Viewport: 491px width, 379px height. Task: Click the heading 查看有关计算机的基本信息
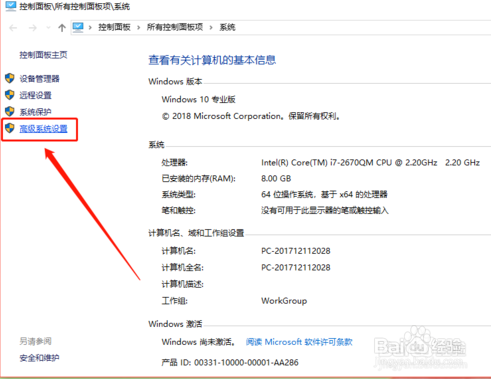coord(212,60)
